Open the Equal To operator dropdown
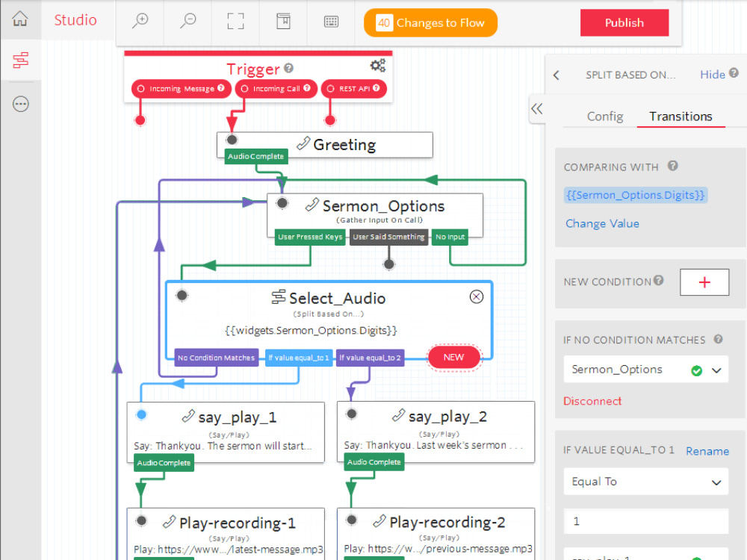The height and width of the screenshot is (560, 747). coord(645,482)
